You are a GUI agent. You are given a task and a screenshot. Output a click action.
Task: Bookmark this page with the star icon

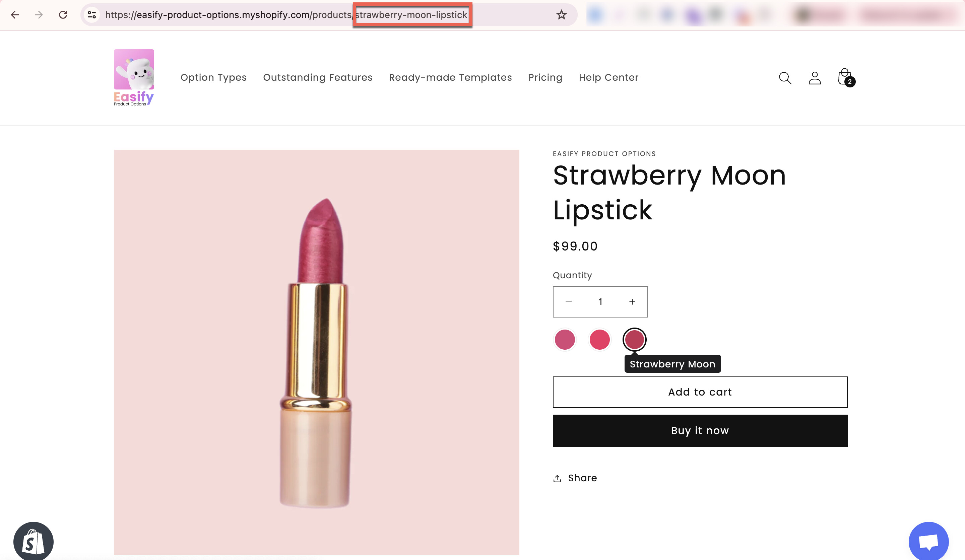pyautogui.click(x=561, y=15)
